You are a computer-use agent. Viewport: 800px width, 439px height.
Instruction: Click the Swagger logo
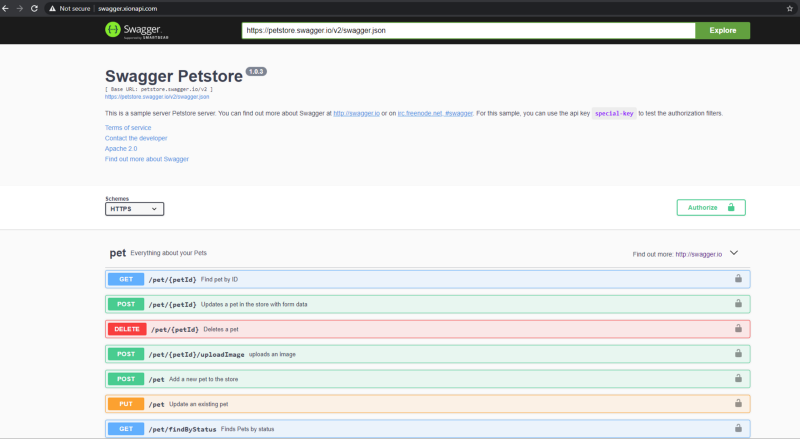click(x=137, y=30)
